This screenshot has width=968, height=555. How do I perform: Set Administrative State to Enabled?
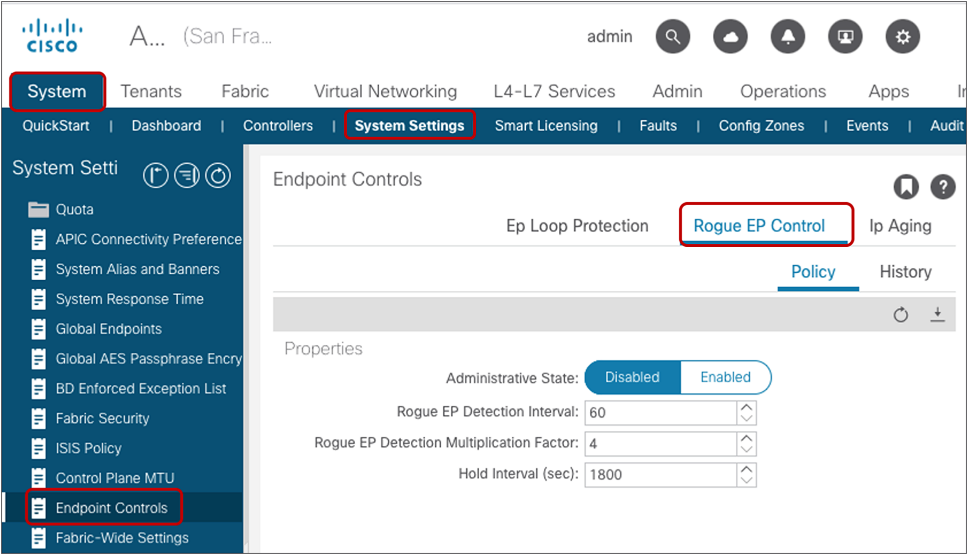pyautogui.click(x=725, y=377)
